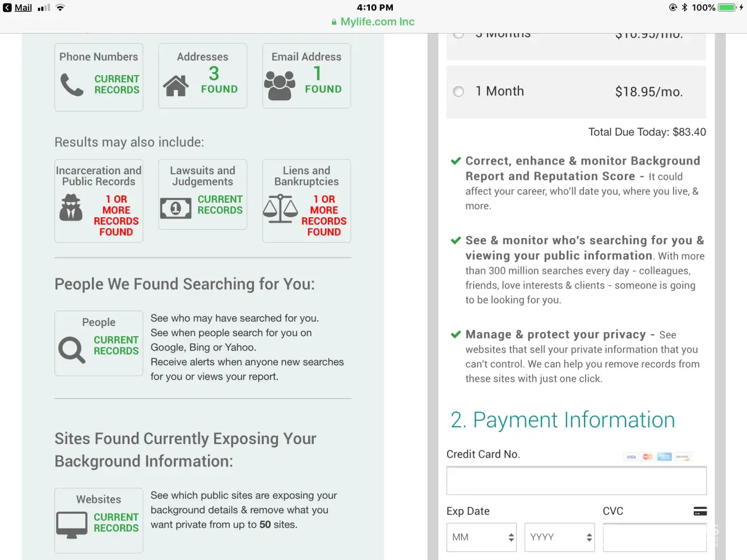Click the Credit Card No. input field
Image resolution: width=747 pixels, height=560 pixels.
[576, 480]
